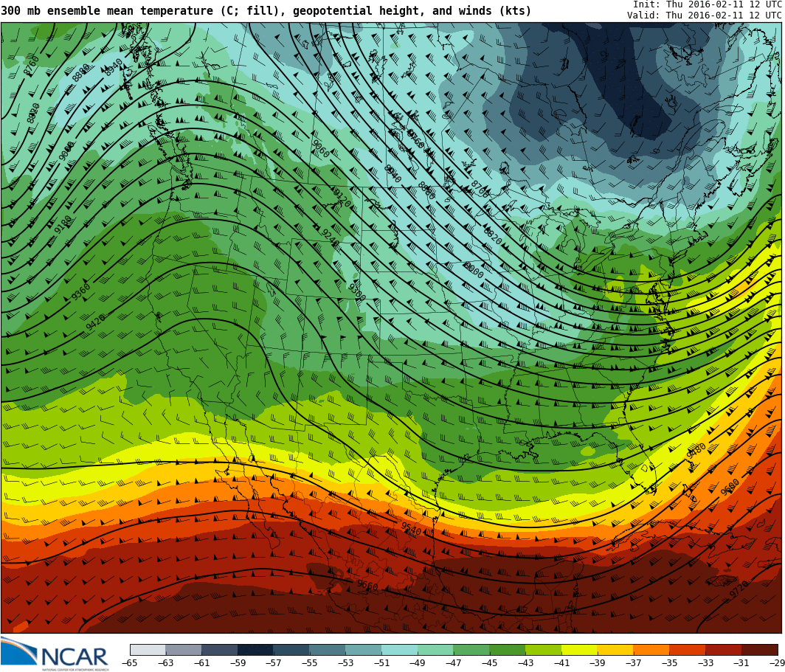785x672 pixels.
Task: Click the 9600 height contour label
Action: coord(730,486)
